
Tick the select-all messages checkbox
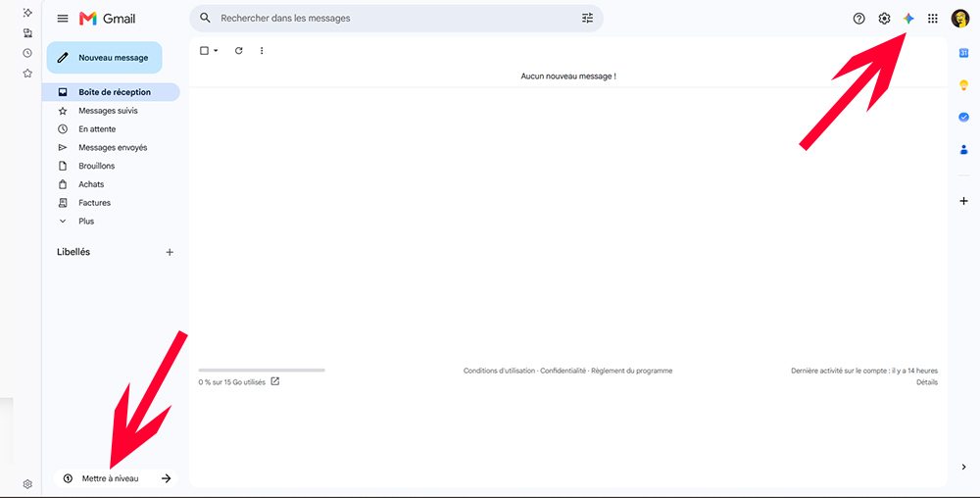click(205, 51)
